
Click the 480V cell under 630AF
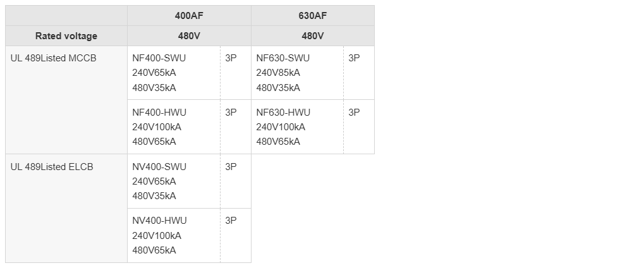313,36
